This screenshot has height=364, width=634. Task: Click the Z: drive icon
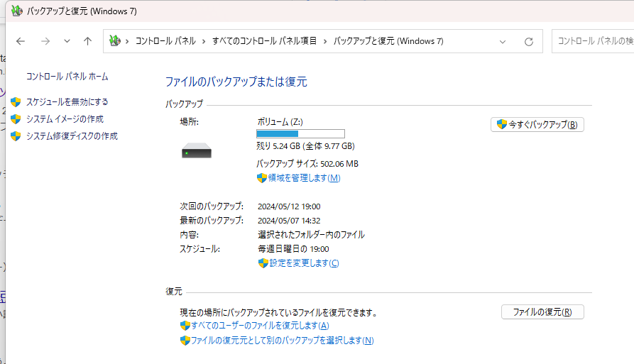(197, 150)
